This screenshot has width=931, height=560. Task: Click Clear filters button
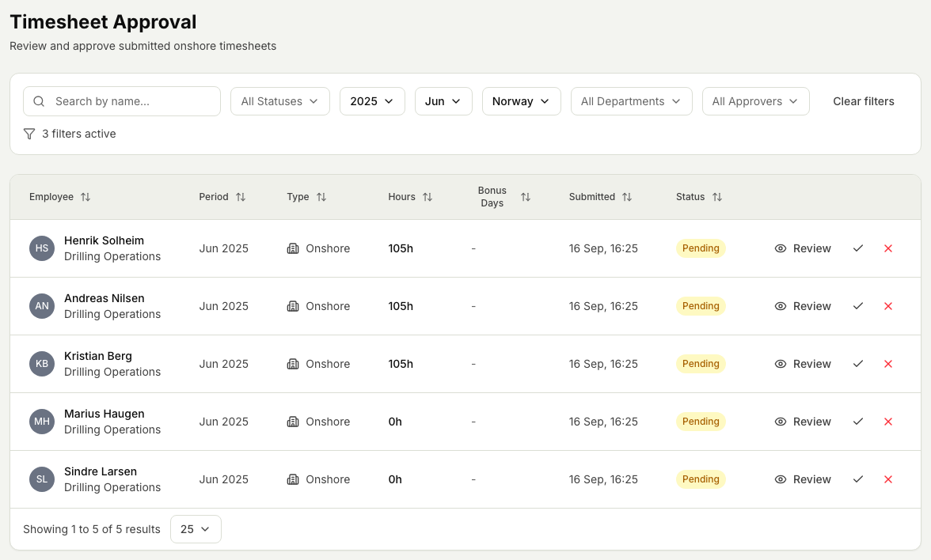click(863, 101)
